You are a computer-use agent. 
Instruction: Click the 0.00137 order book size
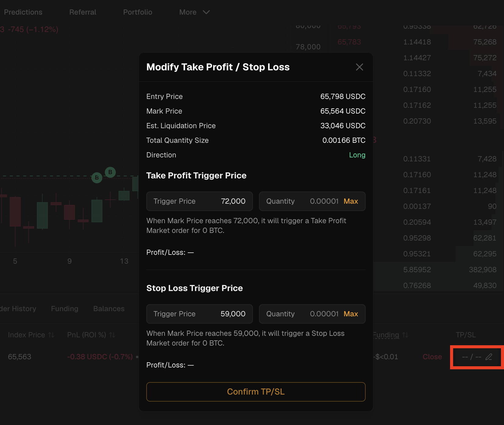coord(417,206)
